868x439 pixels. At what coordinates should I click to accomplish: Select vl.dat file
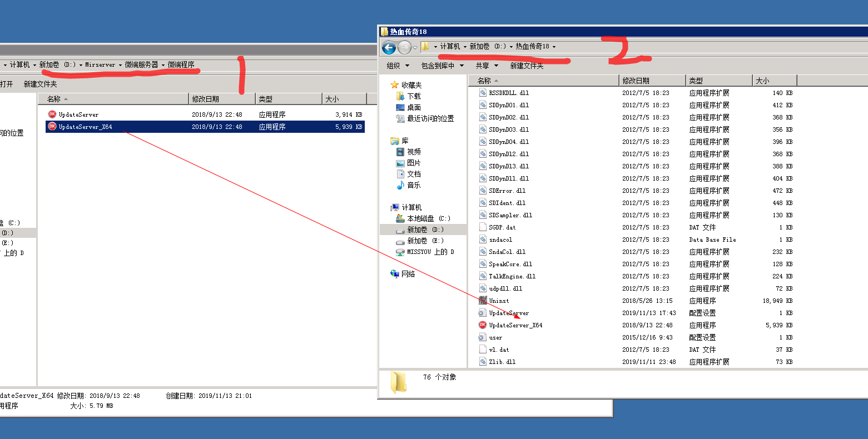tap(499, 350)
